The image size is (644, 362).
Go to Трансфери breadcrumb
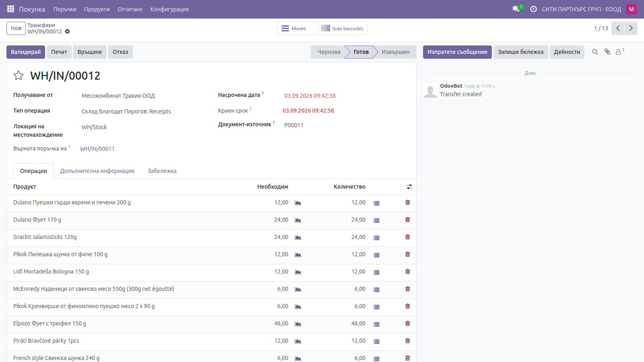click(41, 25)
